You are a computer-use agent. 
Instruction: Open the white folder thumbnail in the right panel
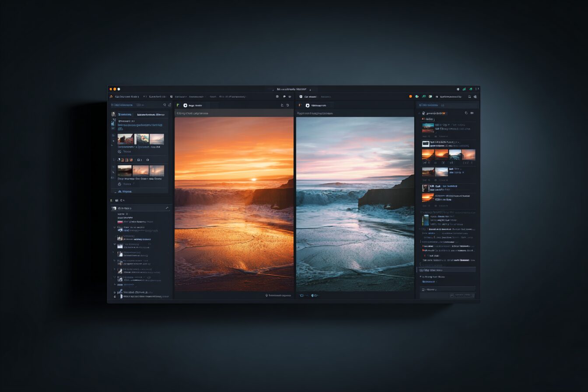pos(426,143)
